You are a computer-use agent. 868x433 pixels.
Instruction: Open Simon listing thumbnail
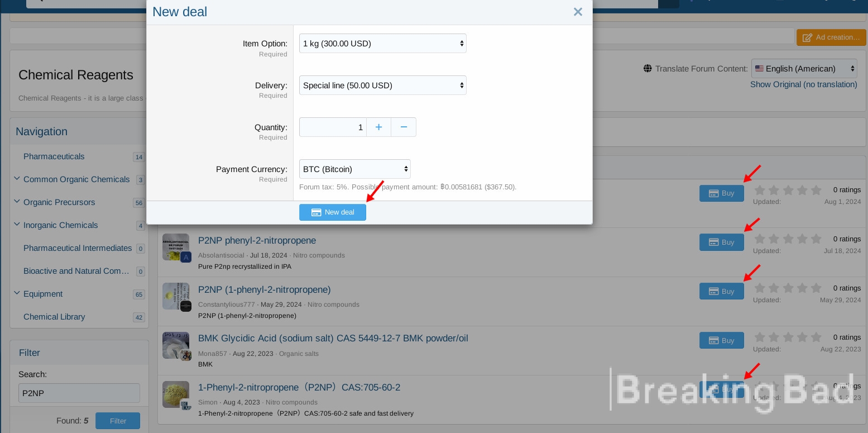[176, 394]
